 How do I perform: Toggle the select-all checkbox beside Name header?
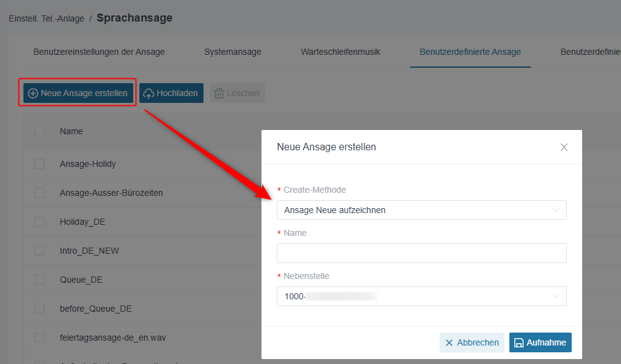coord(39,131)
